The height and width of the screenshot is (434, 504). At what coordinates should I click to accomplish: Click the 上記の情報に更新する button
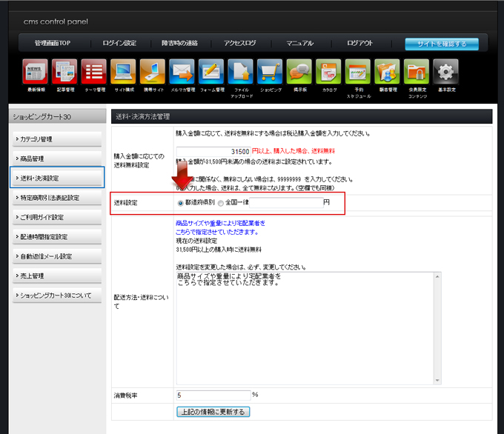pyautogui.click(x=213, y=411)
